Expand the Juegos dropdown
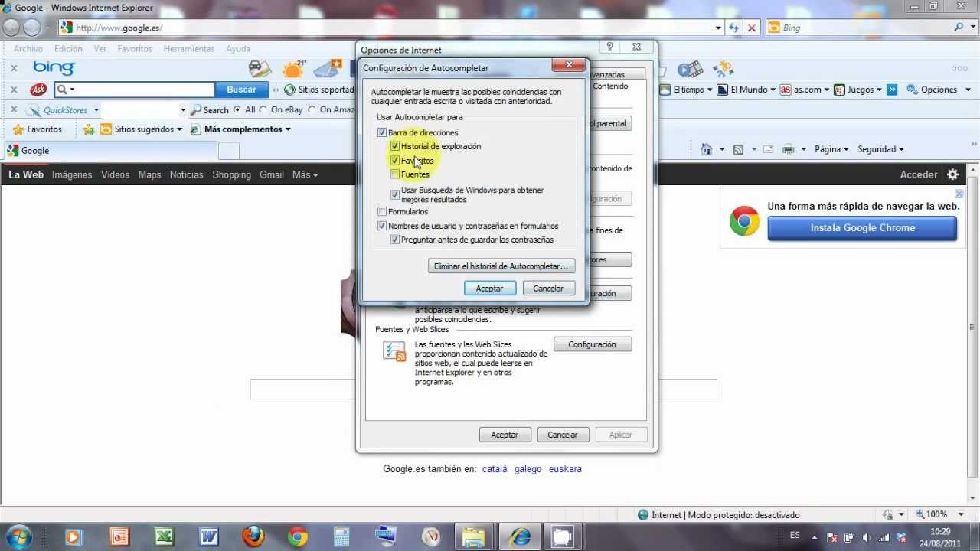Viewport: 980px width, 551px height. click(x=879, y=90)
